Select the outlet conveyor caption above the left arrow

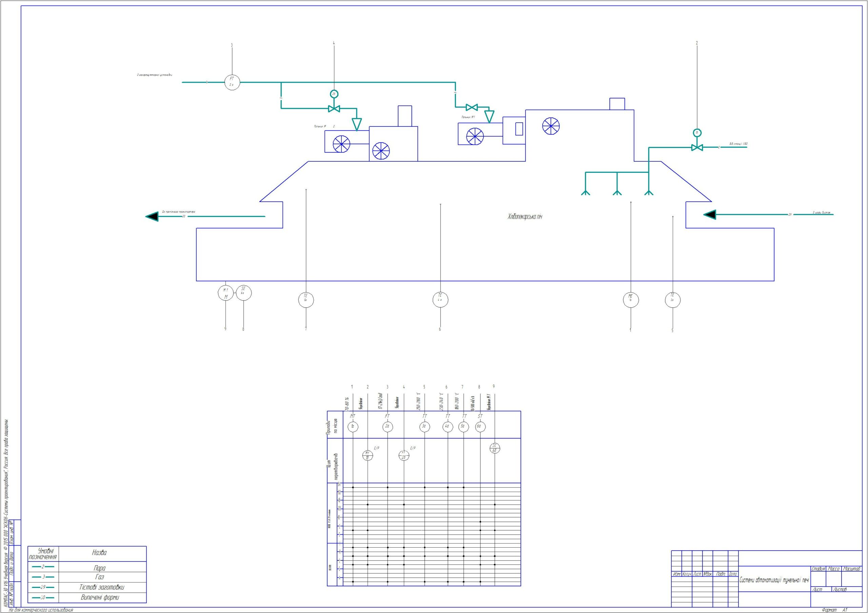[178, 212]
